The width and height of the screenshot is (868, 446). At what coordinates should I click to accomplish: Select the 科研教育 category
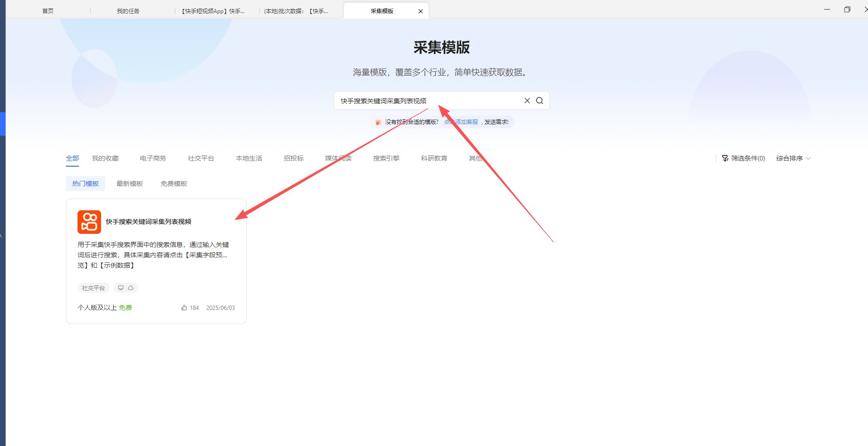point(434,158)
